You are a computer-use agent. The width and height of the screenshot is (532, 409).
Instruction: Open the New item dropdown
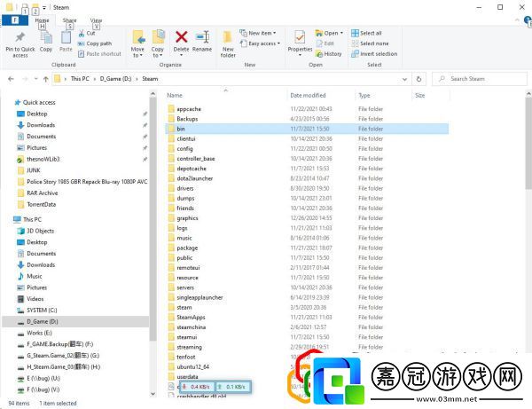coord(258,33)
